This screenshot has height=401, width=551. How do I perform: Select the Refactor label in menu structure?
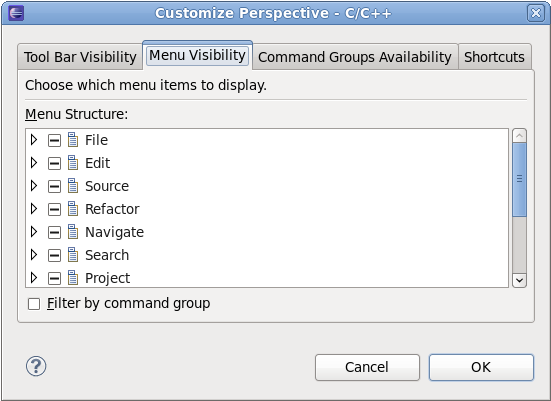(x=112, y=209)
